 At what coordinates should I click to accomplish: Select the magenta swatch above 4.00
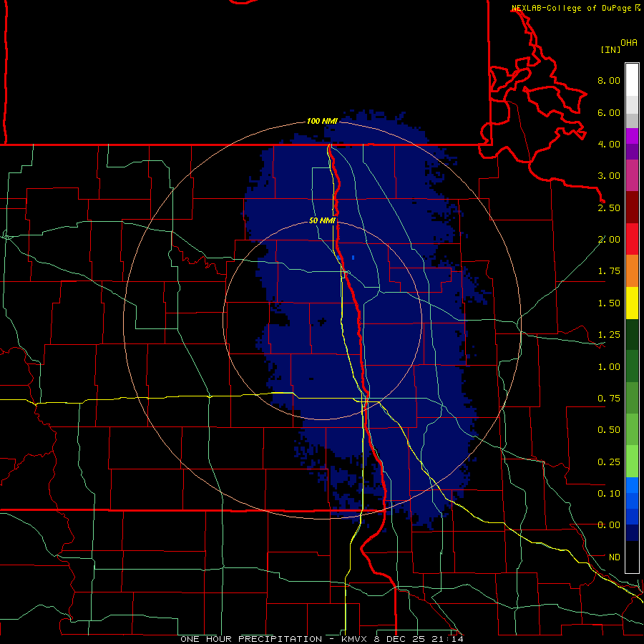632,136
